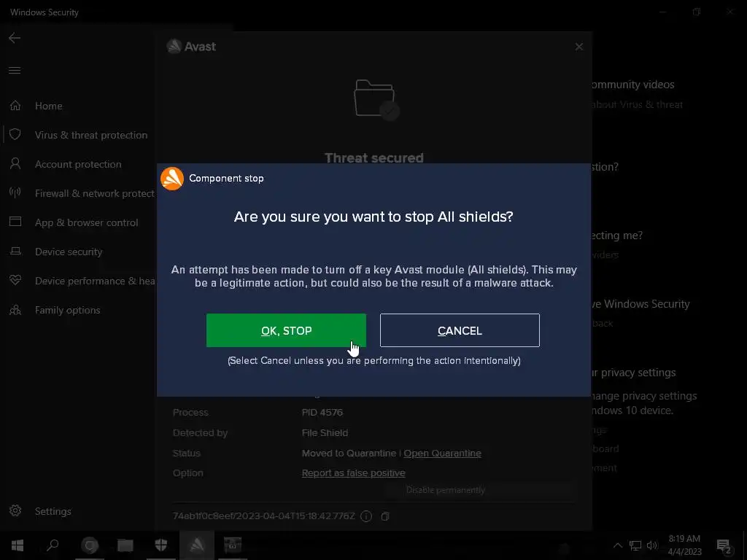The width and height of the screenshot is (747, 560).
Task: Open Family options section
Action: click(x=68, y=310)
